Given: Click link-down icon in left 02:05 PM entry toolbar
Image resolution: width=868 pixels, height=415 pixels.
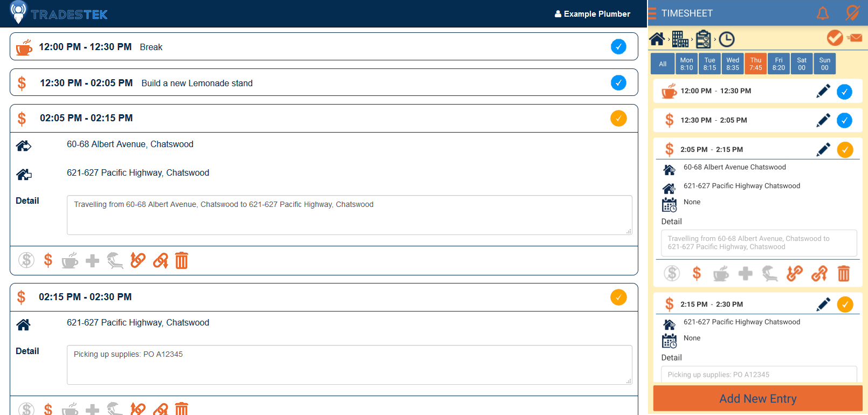Looking at the screenshot, I should pos(160,261).
